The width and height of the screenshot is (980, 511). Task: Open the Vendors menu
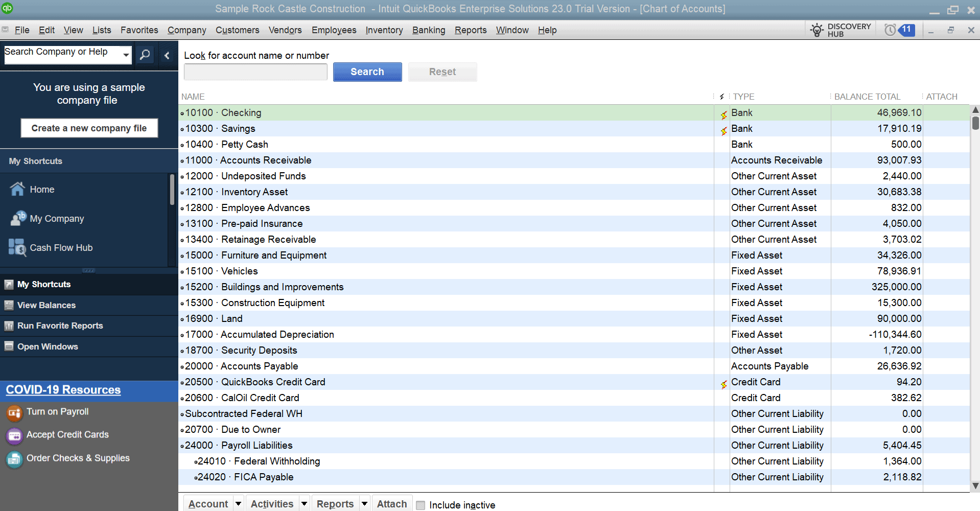click(285, 30)
